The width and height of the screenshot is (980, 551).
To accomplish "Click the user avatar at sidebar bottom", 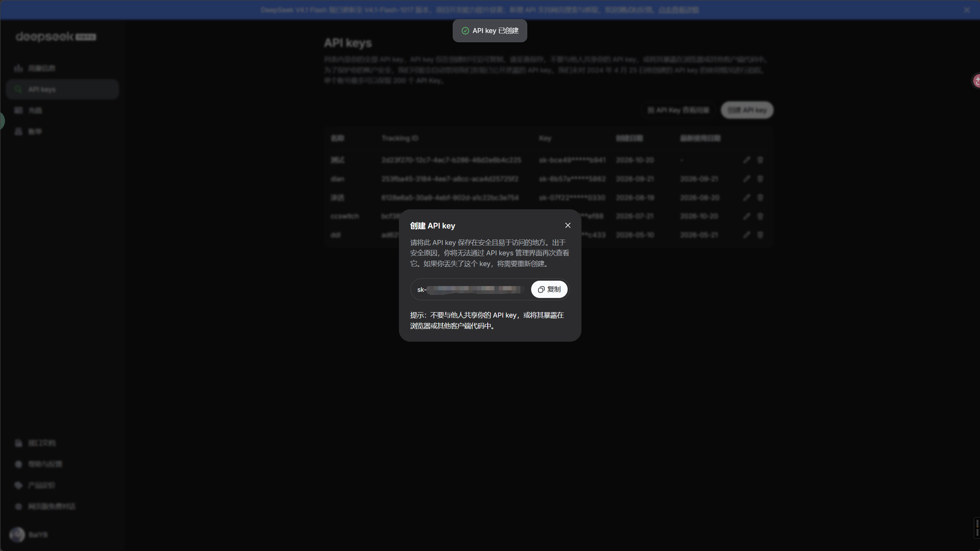I will coord(17,534).
